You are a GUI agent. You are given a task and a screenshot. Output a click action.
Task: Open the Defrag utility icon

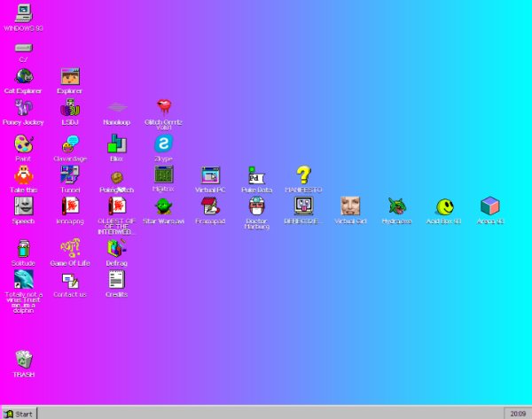click(116, 249)
